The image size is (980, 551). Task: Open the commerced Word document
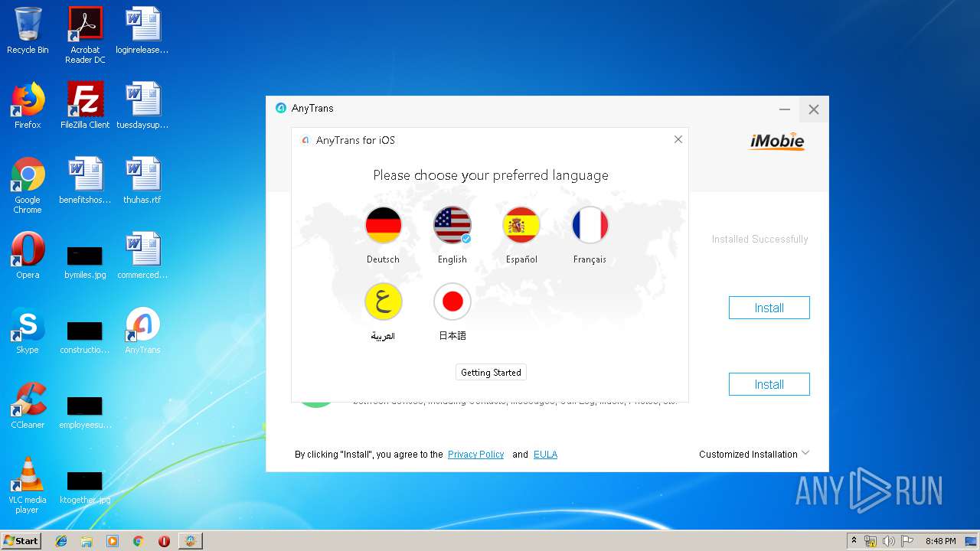[142, 256]
